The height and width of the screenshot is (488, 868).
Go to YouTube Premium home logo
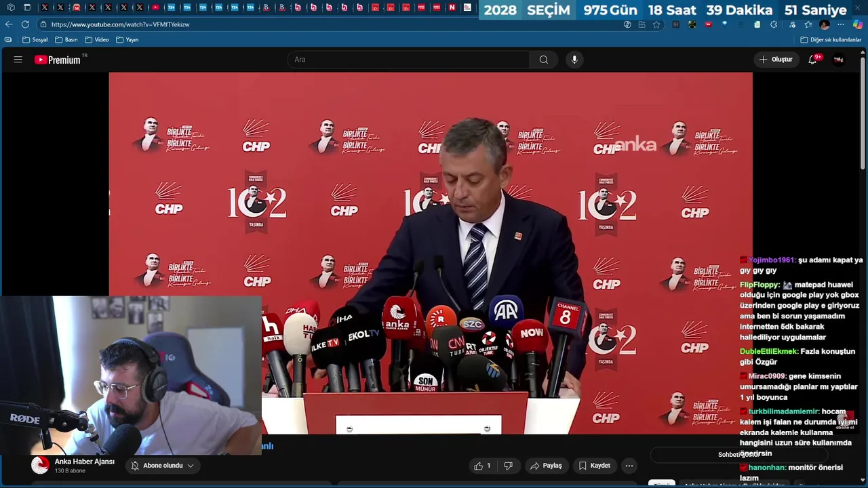coord(58,60)
